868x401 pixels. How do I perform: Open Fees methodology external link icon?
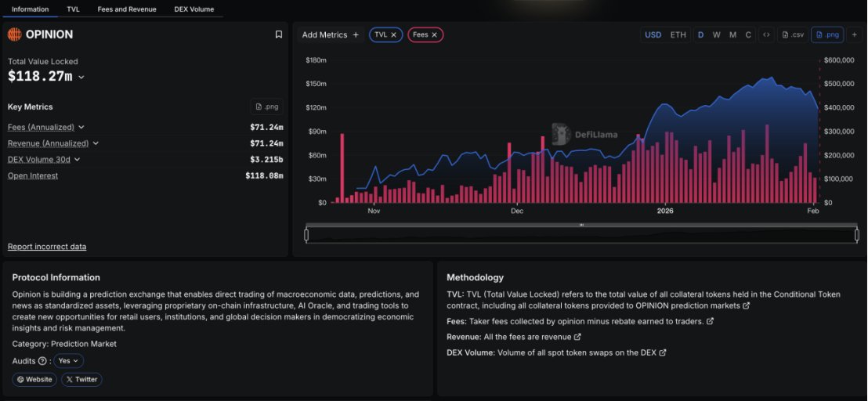(x=711, y=321)
